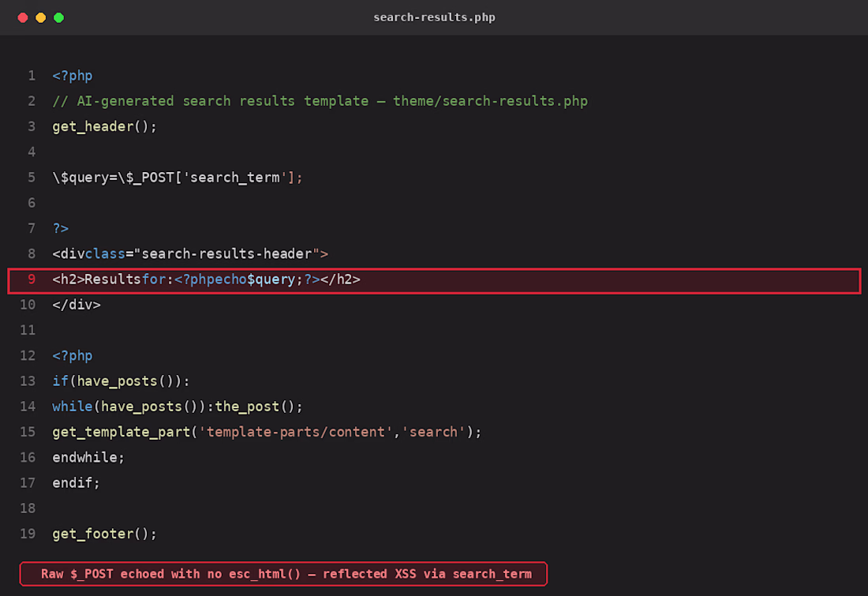
Task: Maximize window using the green button
Action: point(58,17)
